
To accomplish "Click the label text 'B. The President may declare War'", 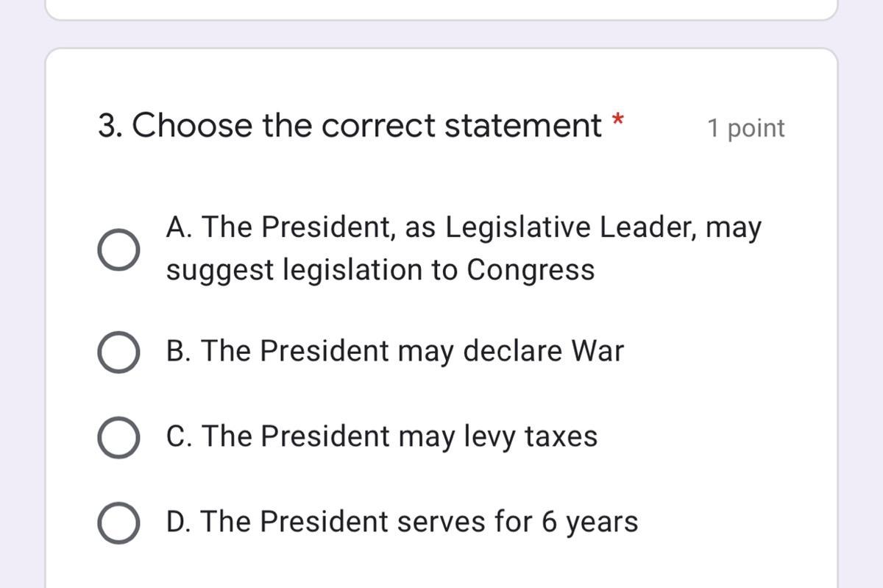I will tap(394, 351).
